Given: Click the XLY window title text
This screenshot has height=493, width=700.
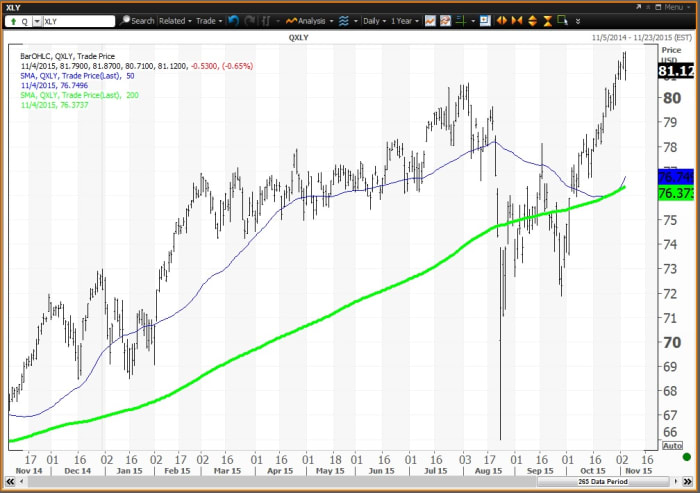Looking at the screenshot, I should click(12, 8).
